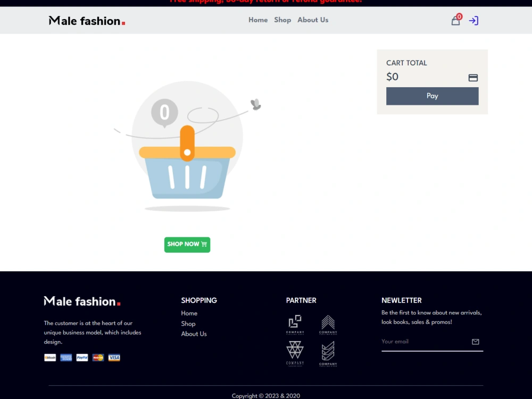Click the envelope submit icon in newsletter
Viewport: 532px width, 399px height.
475,342
